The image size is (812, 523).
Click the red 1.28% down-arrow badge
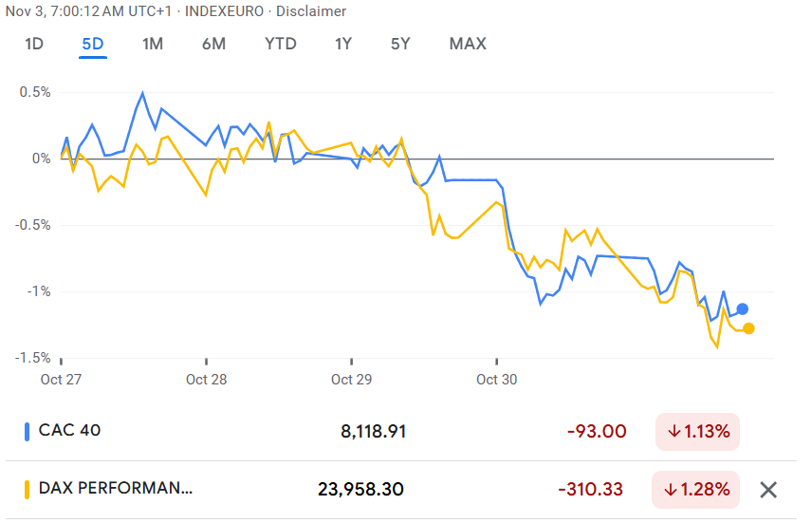(697, 490)
